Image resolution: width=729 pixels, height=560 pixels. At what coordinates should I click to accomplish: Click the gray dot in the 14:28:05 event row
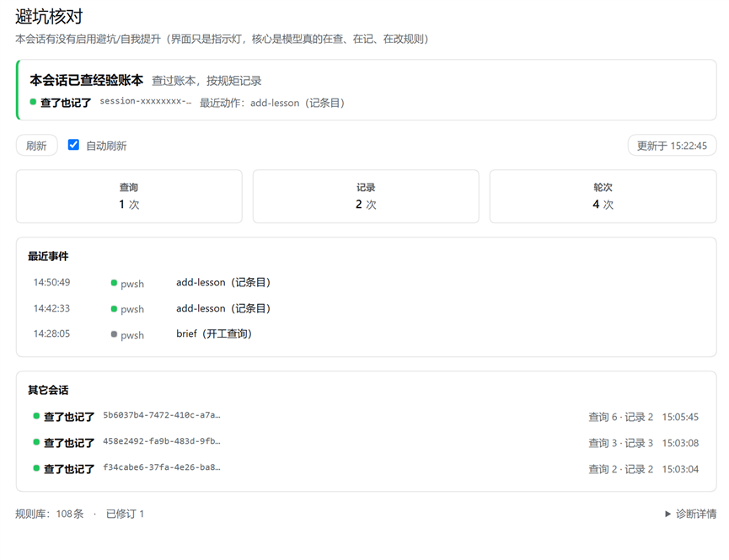(x=114, y=334)
